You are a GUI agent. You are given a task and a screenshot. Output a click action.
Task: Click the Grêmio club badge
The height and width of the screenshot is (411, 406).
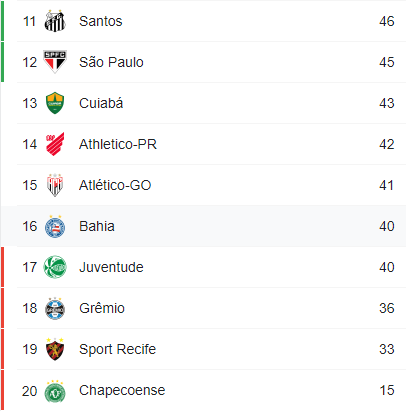(x=55, y=308)
